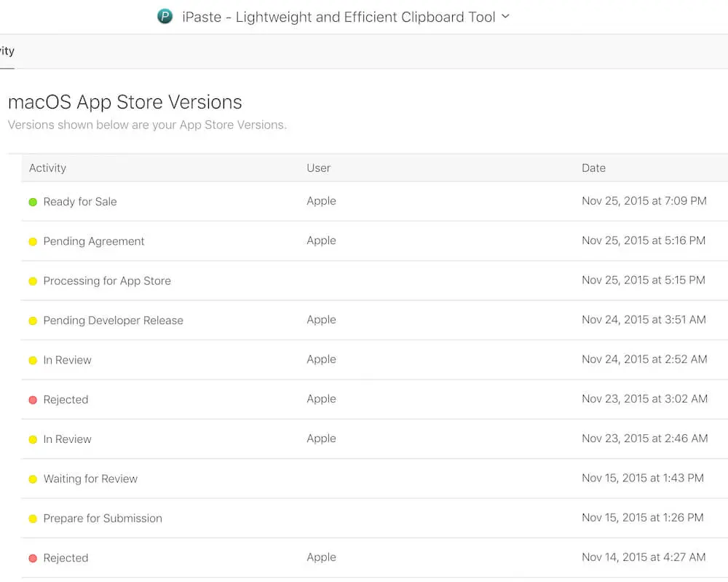728x582 pixels.
Task: Select the partially visible Activity tab
Action: (x=7, y=51)
